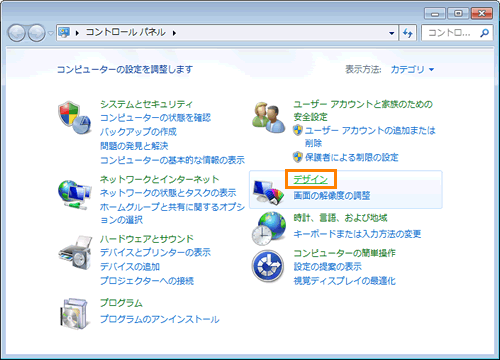Click ユーザー アカウントの追加または削除 link
This screenshot has width=500, height=360.
coord(370,137)
